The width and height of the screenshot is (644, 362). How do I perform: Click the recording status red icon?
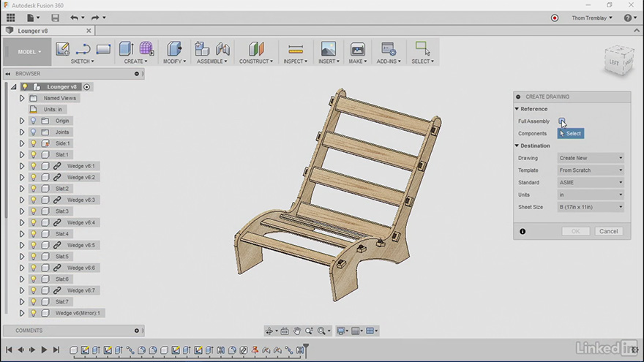click(555, 18)
